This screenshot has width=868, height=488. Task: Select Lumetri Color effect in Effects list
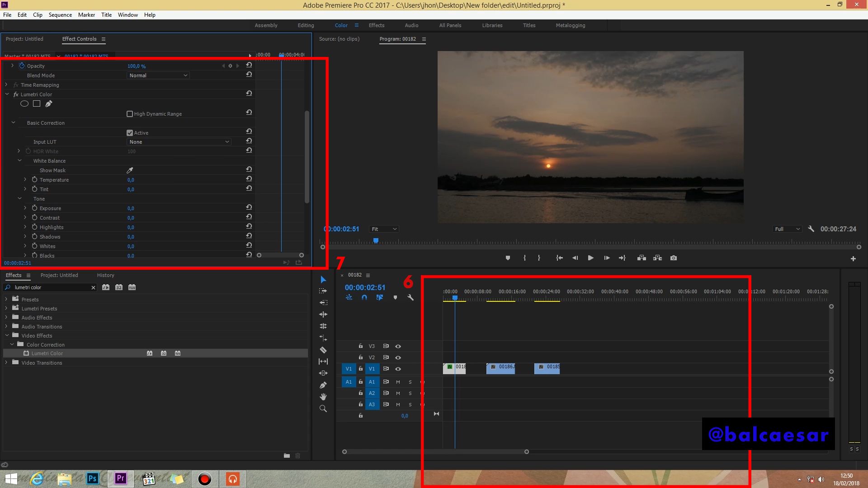tap(47, 353)
